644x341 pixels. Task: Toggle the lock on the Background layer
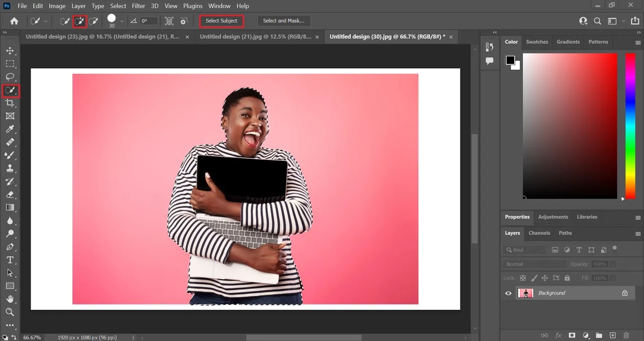pos(624,293)
